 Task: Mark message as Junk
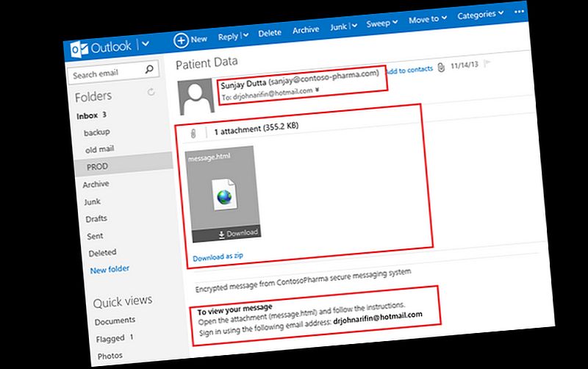click(x=338, y=27)
